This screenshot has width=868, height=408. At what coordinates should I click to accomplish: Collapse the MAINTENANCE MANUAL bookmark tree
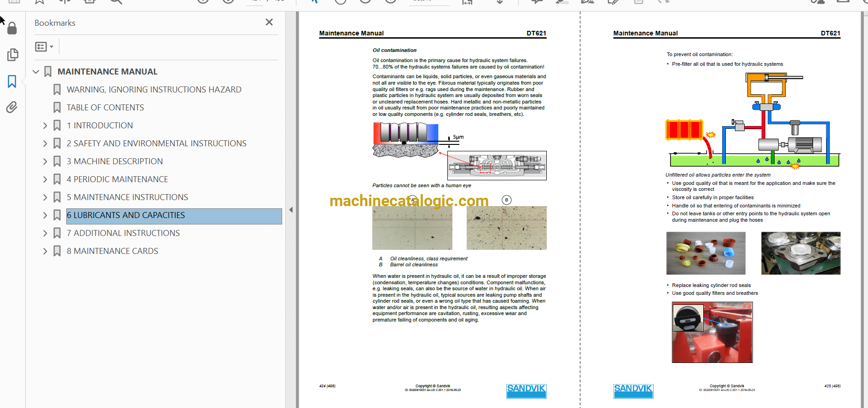click(x=36, y=72)
